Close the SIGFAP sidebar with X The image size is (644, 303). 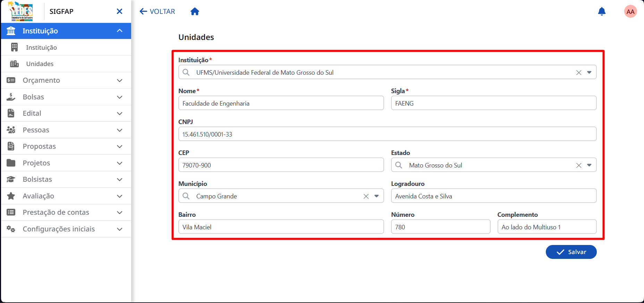click(x=119, y=11)
